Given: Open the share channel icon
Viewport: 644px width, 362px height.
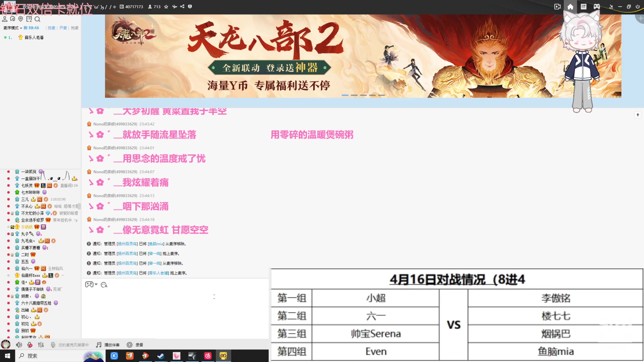Looking at the screenshot, I should point(182,7).
